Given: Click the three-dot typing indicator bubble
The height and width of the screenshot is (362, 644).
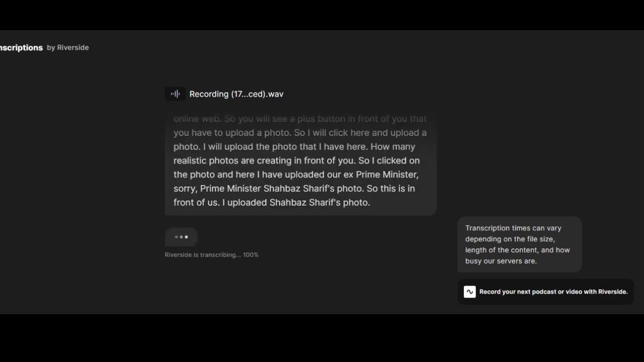Looking at the screenshot, I should 181,237.
